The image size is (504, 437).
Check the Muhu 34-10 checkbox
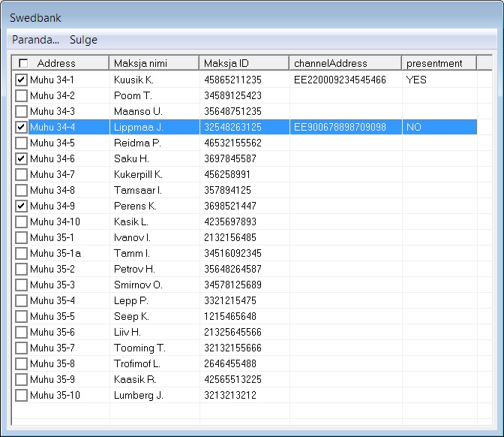(x=21, y=222)
